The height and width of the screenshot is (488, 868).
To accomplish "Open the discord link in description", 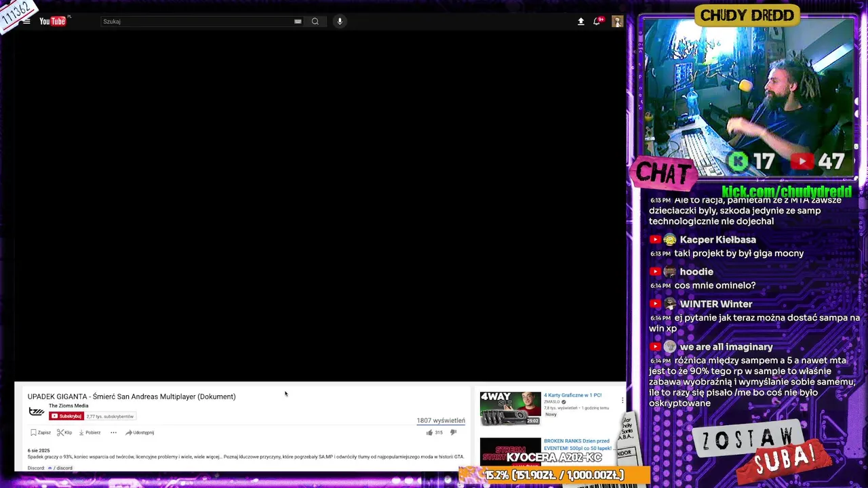I will tap(60, 468).
